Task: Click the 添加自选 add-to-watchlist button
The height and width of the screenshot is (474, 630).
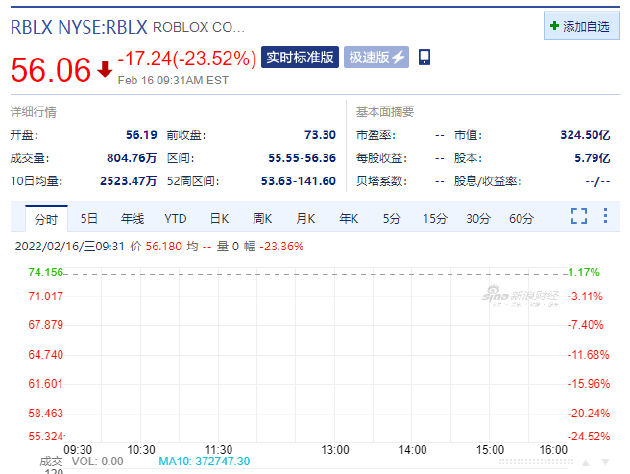Action: pyautogui.click(x=582, y=26)
